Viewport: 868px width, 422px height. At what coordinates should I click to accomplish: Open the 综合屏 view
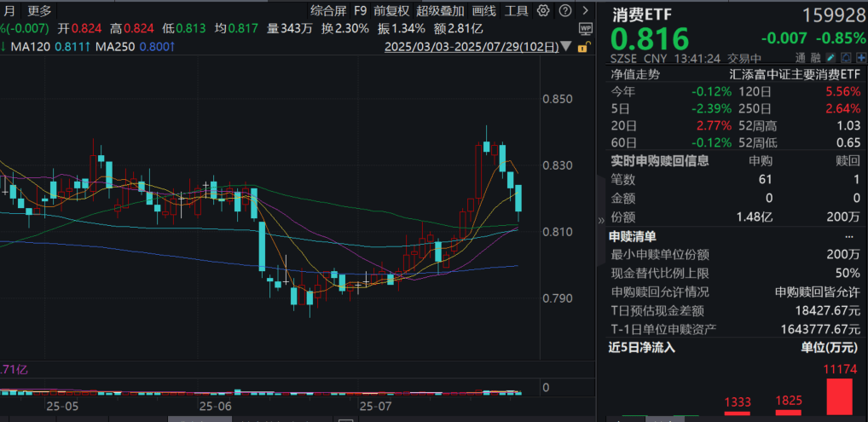[x=328, y=10]
